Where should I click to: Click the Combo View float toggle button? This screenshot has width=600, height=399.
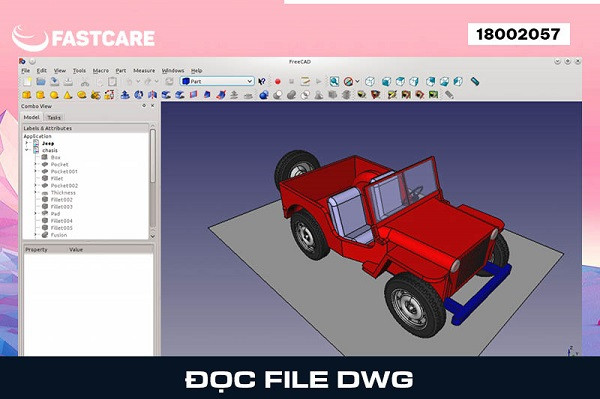pos(144,106)
